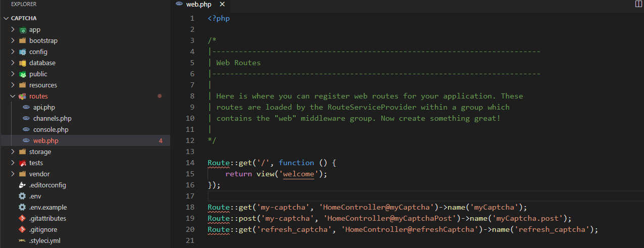Screen dimensions: 644x248
Task: Collapse the routes folder chevron
Action: (13, 96)
